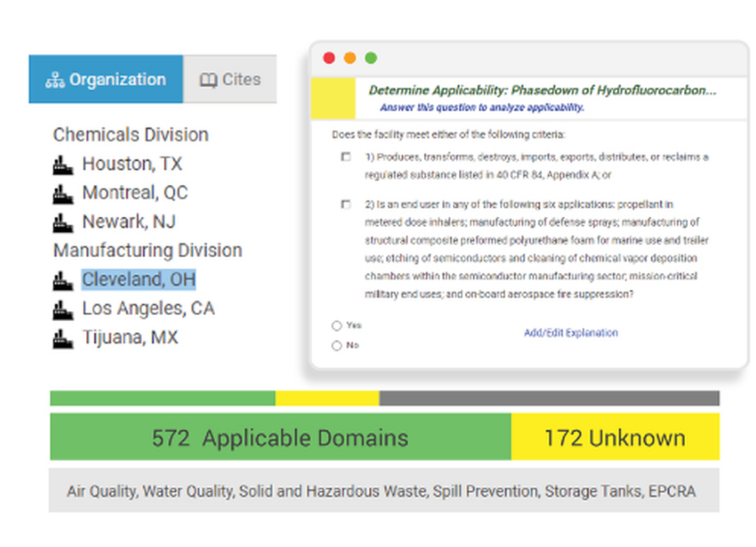Screen dimensions: 756x547
Task: Open the Cites tab
Action: point(231,79)
